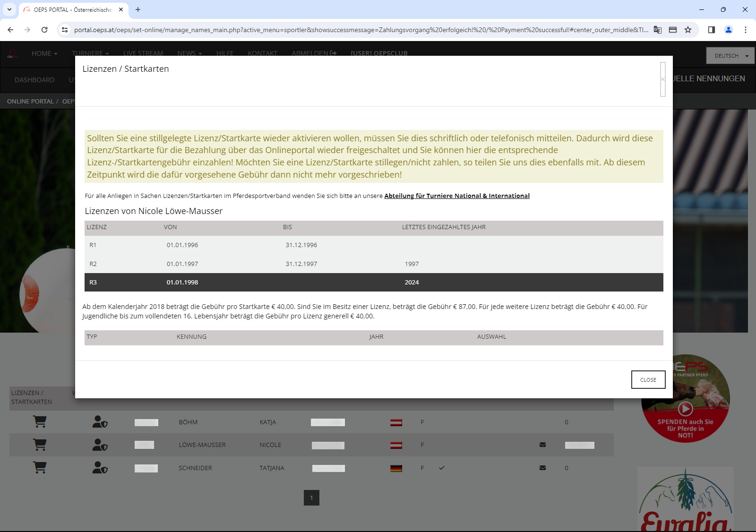This screenshot has width=756, height=532.
Task: Open the DEUTSCH language dropdown
Action: [730, 56]
